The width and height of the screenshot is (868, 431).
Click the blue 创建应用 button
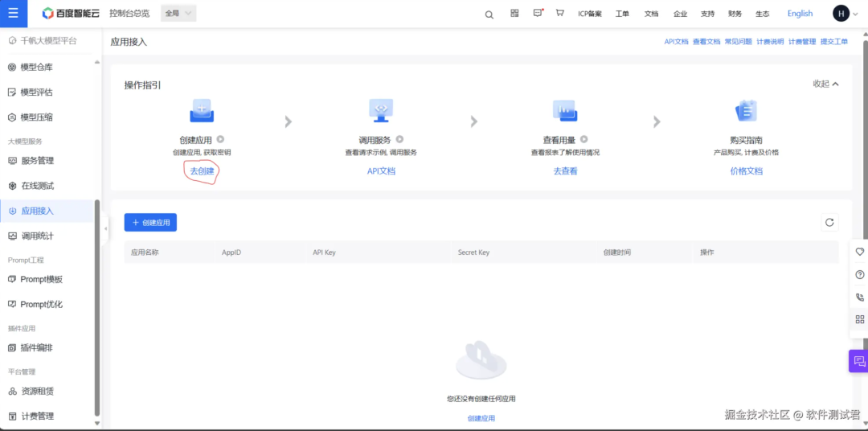coord(150,222)
